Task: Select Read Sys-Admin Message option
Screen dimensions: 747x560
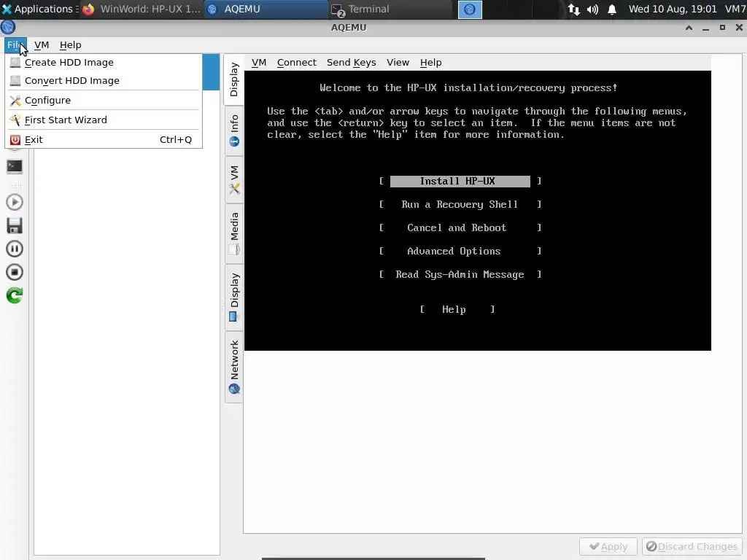Action: pos(460,274)
